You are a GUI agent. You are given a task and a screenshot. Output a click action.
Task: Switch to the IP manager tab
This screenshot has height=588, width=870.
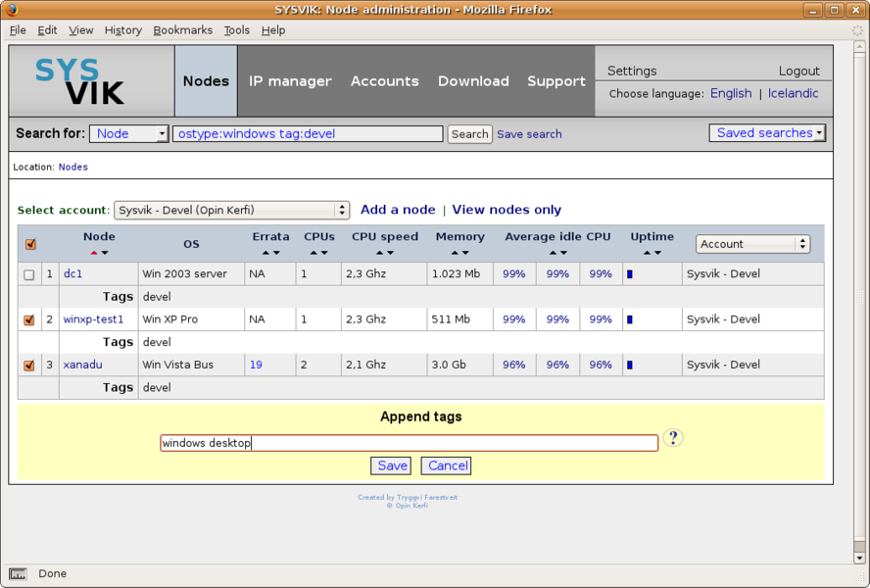pos(290,81)
